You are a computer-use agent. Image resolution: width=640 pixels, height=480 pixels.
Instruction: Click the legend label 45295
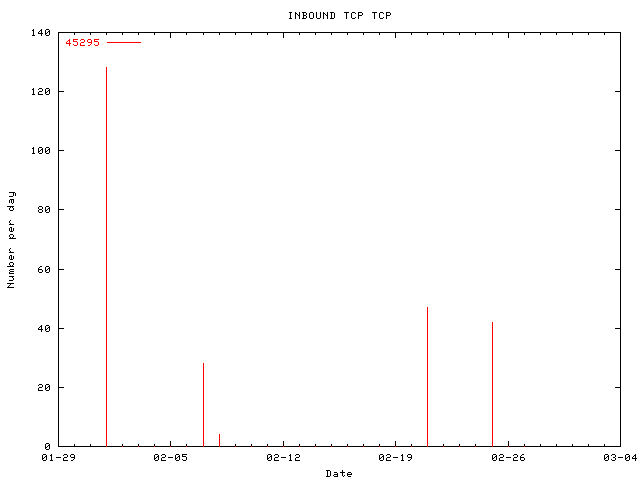pos(82,42)
